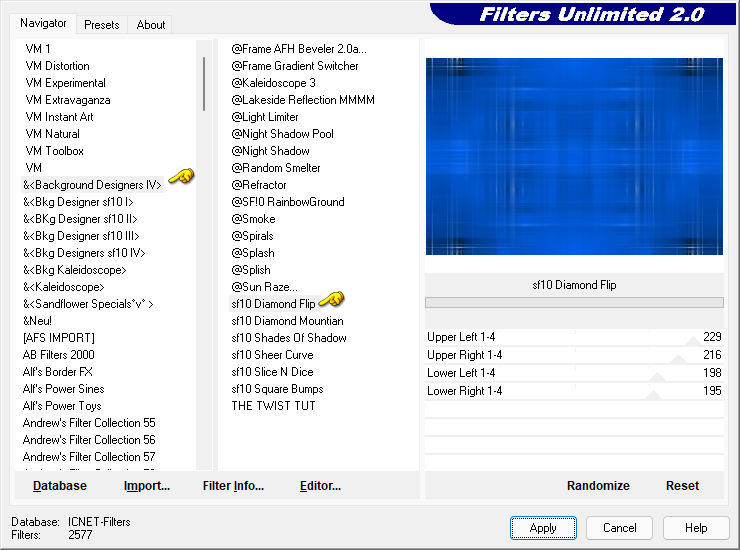Choose the sf10 Shades Of Shadow filter
Screen dimensions: 740x550
(x=289, y=338)
